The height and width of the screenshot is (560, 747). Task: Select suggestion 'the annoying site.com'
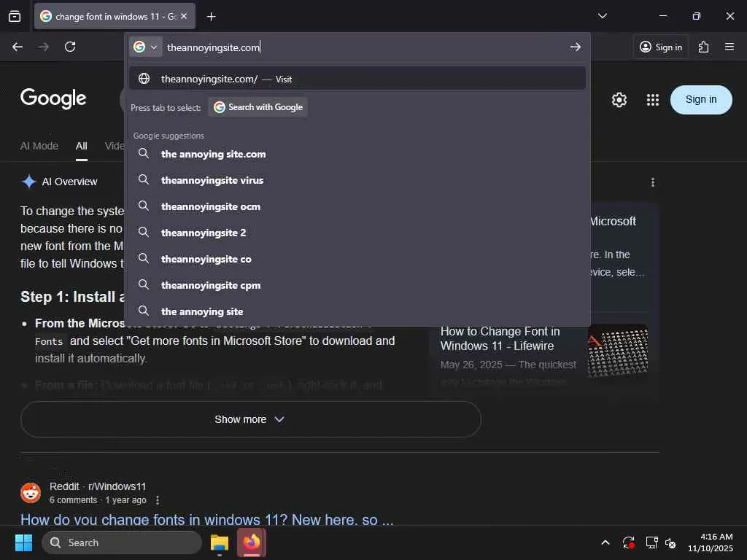[357, 154]
